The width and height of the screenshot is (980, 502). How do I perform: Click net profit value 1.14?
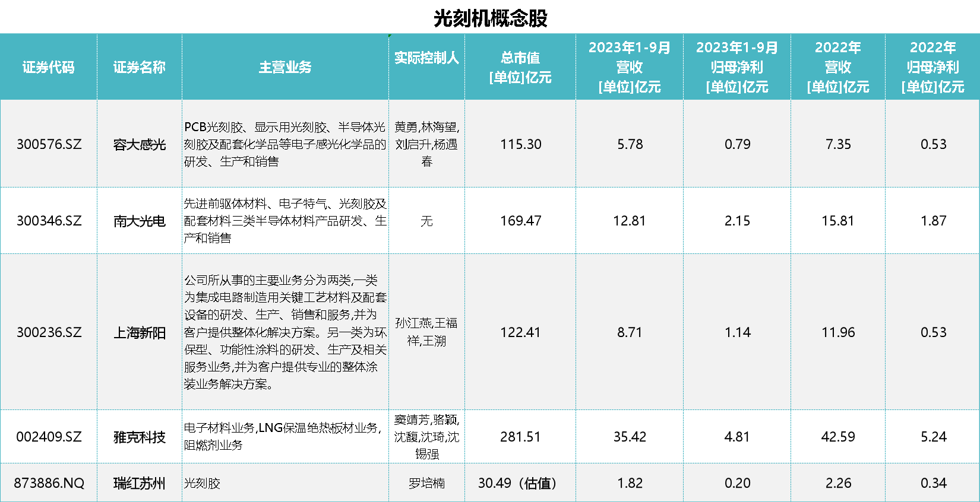(x=737, y=332)
